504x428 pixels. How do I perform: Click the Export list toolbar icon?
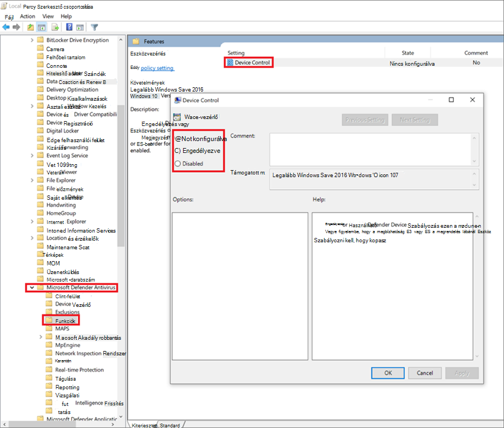55,27
